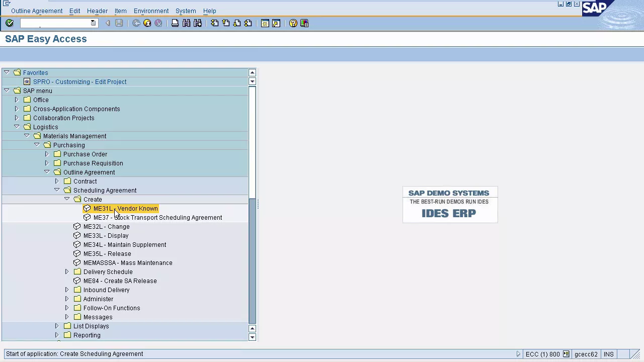
Task: Open the Header menu
Action: 97,11
